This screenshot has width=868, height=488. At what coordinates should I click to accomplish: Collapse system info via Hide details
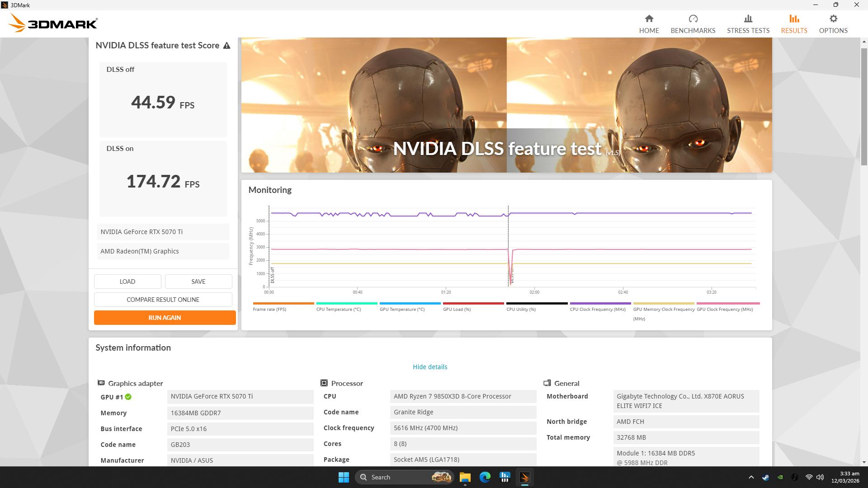tap(430, 367)
